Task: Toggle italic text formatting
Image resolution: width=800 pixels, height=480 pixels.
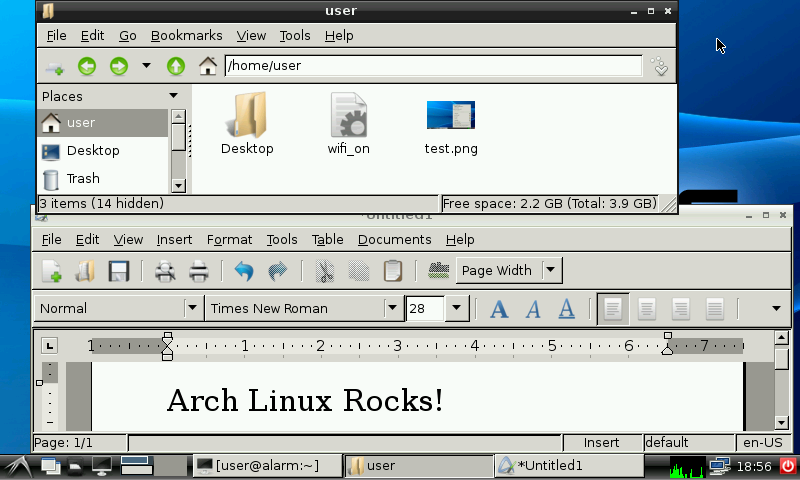Action: click(533, 309)
